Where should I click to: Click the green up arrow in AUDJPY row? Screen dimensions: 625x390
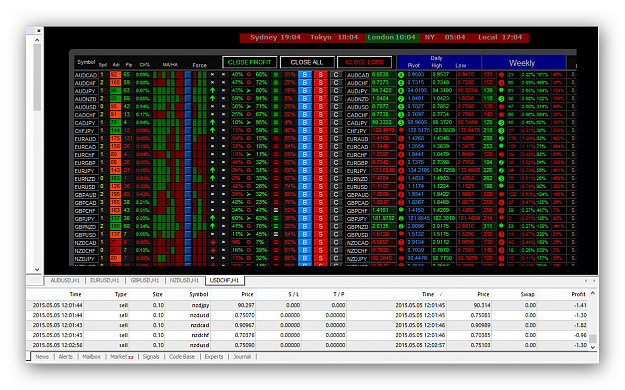[x=212, y=91]
